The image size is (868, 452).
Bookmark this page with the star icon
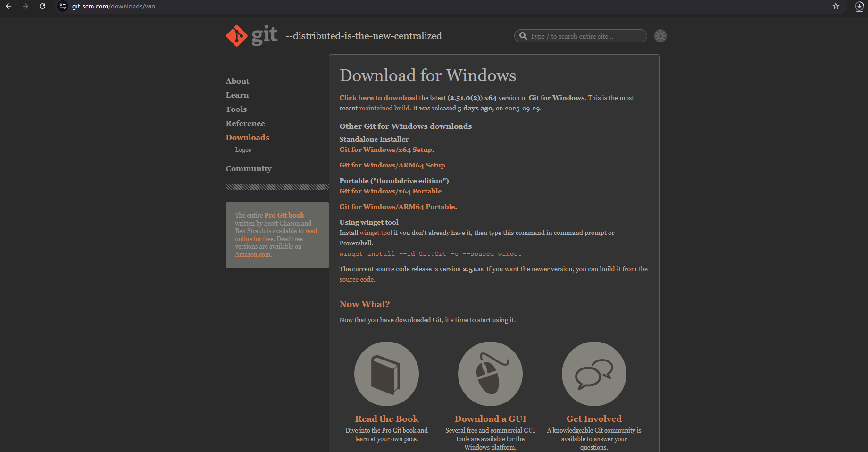click(836, 7)
